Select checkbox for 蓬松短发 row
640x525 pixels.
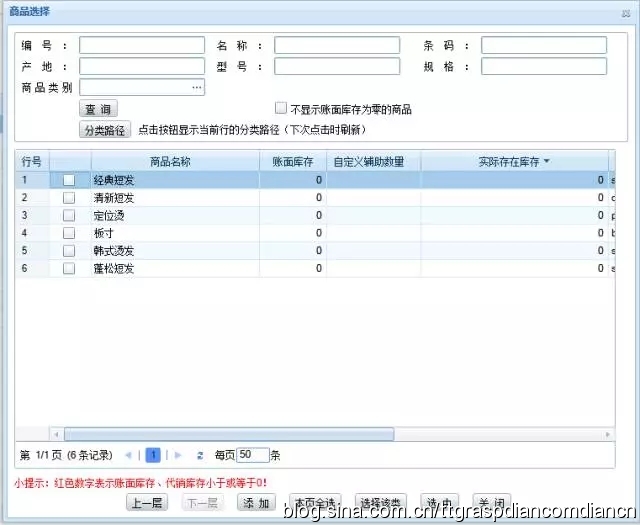pos(69,269)
